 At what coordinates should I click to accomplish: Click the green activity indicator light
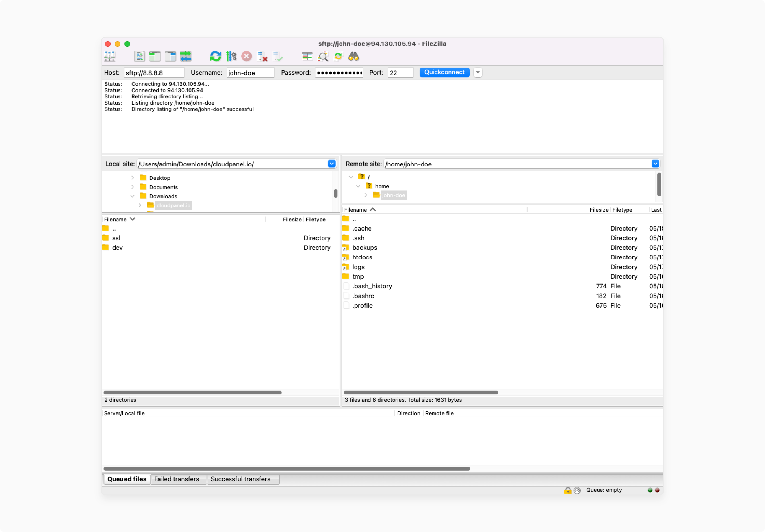tap(650, 490)
